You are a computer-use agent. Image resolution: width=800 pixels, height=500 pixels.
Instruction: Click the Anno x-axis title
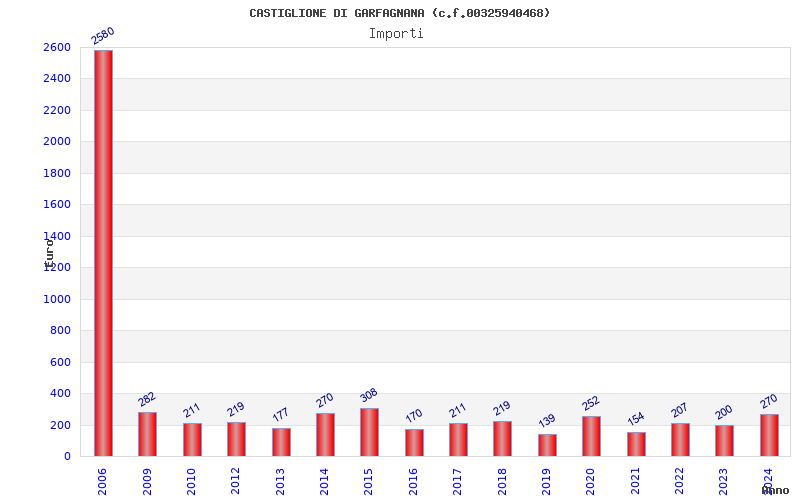pyautogui.click(x=776, y=491)
